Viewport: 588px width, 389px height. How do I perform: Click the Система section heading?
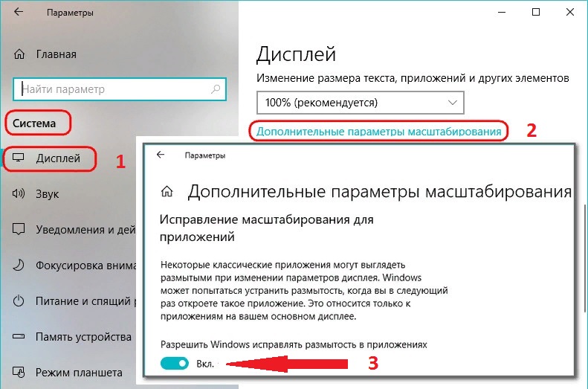coord(34,123)
